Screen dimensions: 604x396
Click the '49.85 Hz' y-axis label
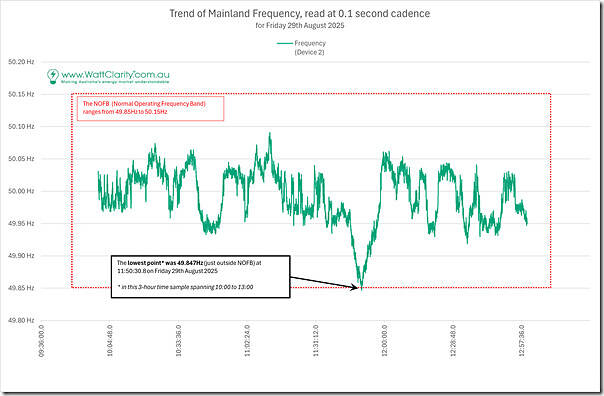(x=21, y=288)
